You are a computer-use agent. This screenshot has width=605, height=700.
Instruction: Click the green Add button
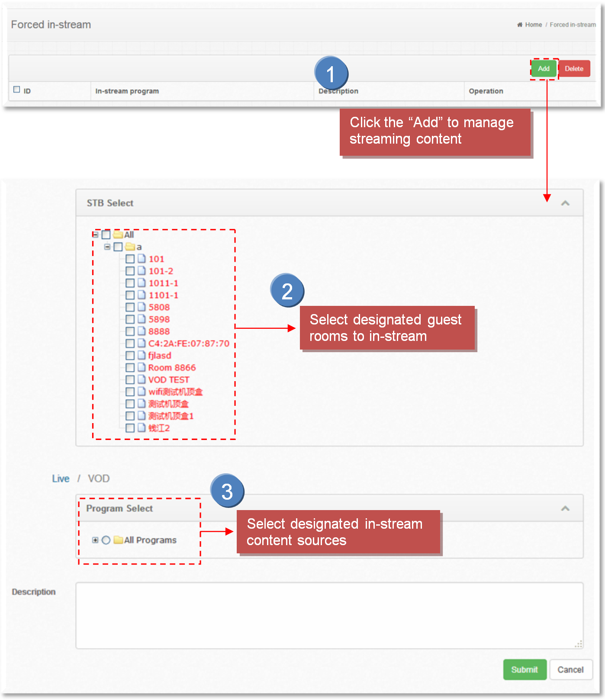tap(544, 69)
